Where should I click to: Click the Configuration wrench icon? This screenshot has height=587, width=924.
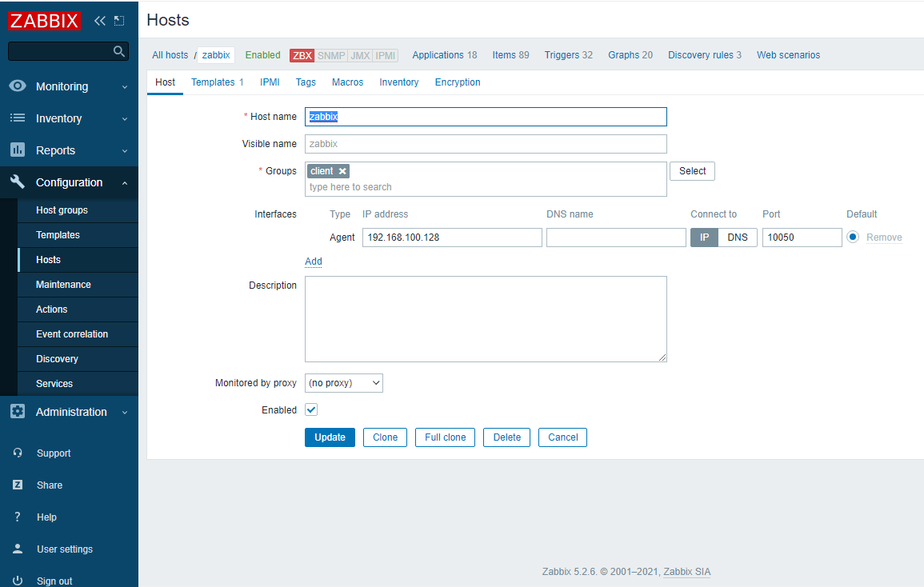click(18, 182)
